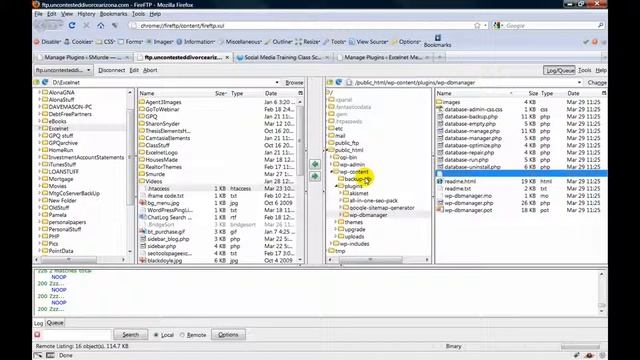Open Bookmarks toolbar button
The image size is (640, 360).
tap(437, 41)
